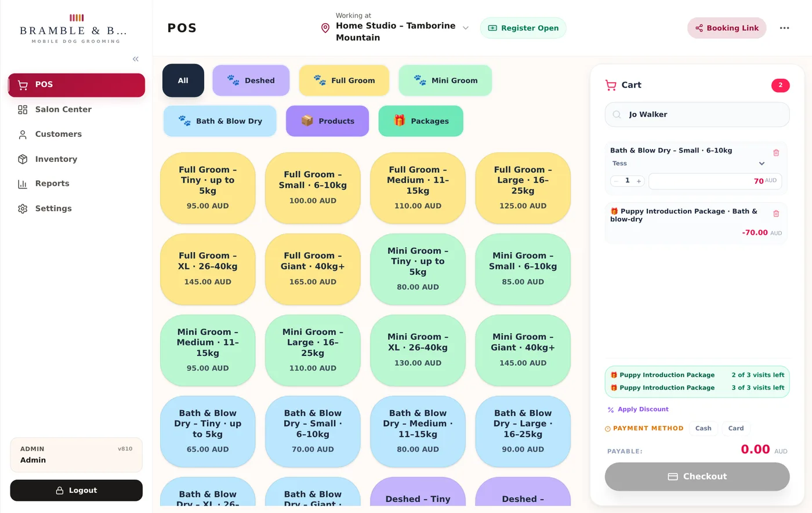Filter services by Deshed

pos(251,81)
